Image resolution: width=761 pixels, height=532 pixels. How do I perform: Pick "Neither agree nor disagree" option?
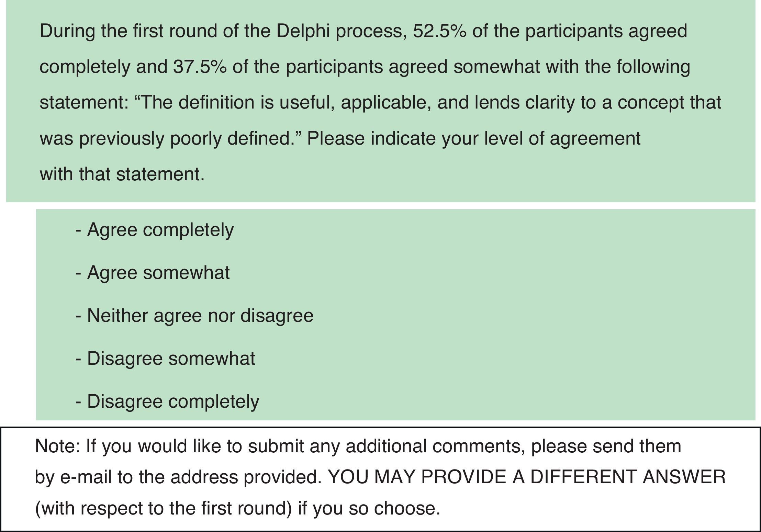pos(200,316)
